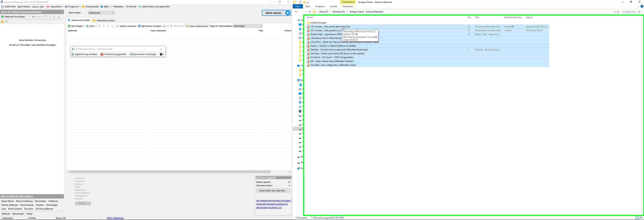Select the Delane - GenTen-vs-Delane file
Screen dimensions: 644x220
(x=333, y=46)
